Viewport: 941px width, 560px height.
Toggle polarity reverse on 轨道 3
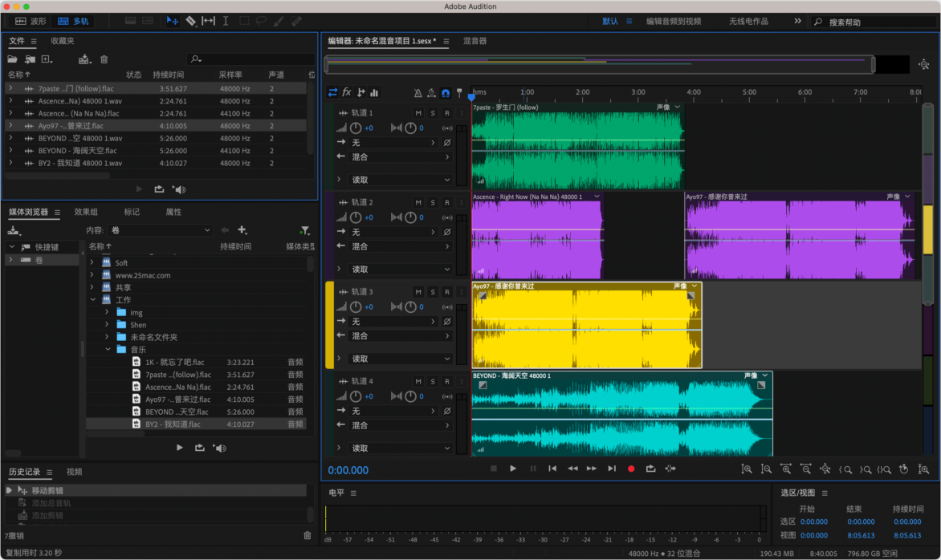[447, 322]
